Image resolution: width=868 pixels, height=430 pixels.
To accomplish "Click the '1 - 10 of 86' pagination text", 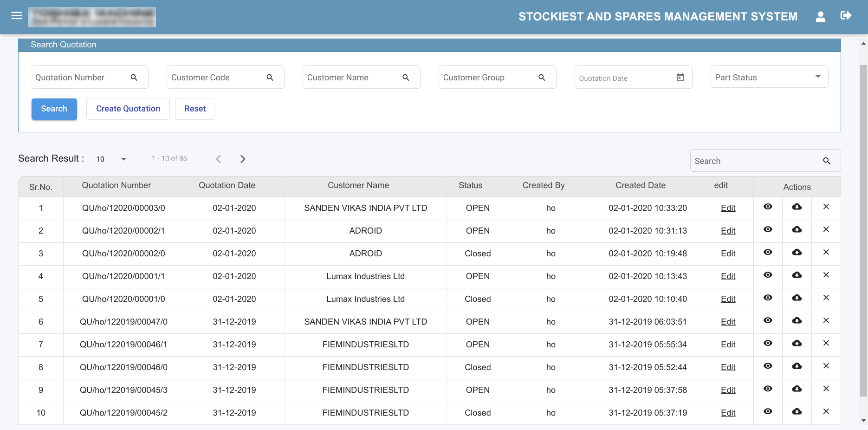I will click(169, 159).
